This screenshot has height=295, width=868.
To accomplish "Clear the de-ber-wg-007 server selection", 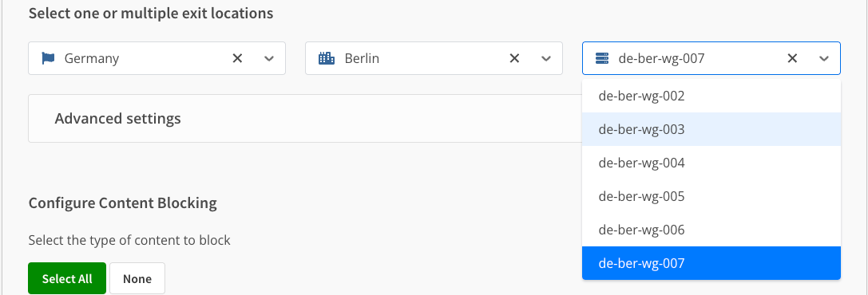I will [792, 58].
